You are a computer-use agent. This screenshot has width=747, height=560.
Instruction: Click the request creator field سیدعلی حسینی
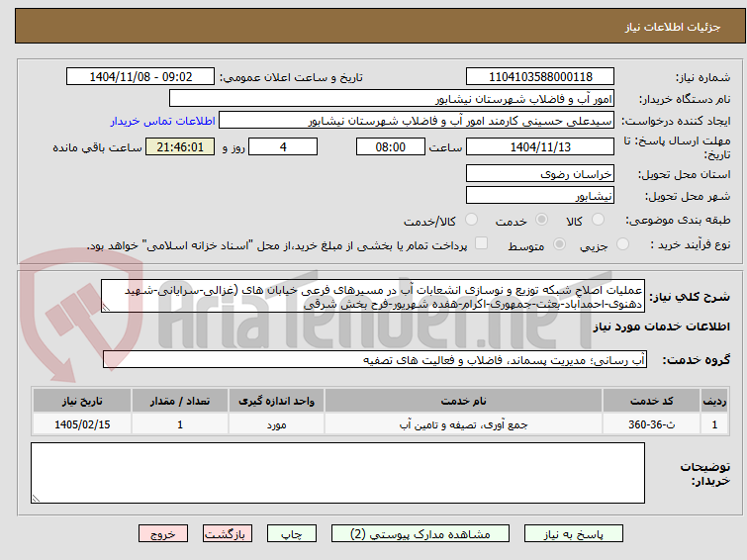pos(417,121)
